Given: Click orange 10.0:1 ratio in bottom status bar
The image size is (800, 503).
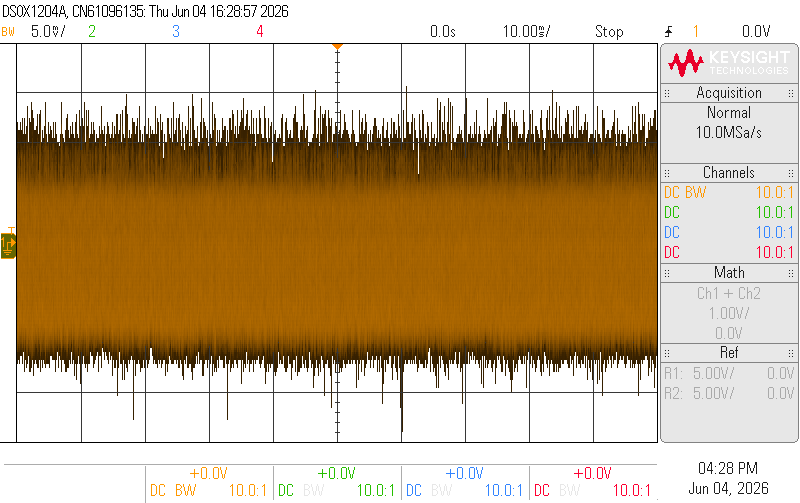Looking at the screenshot, I should coord(248,491).
